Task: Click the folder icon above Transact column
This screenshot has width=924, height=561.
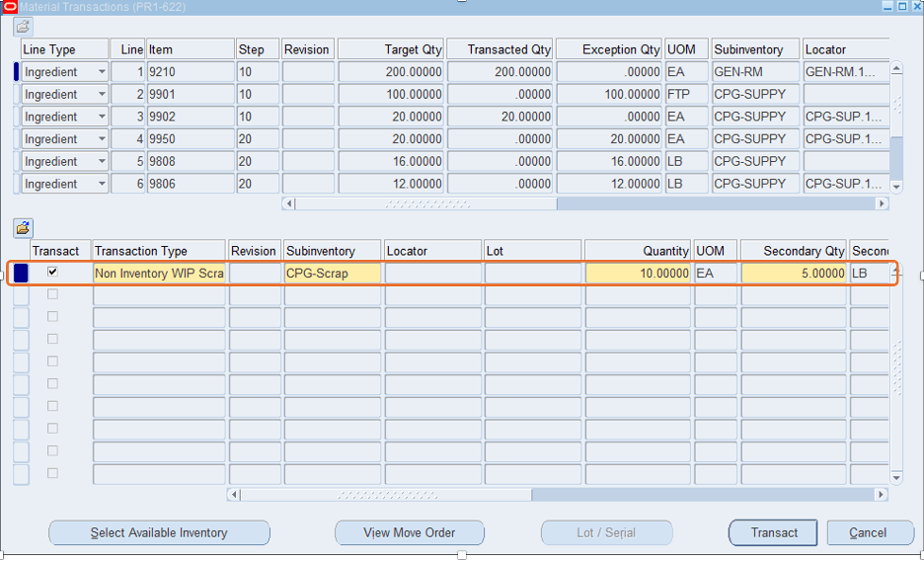Action: pyautogui.click(x=23, y=228)
